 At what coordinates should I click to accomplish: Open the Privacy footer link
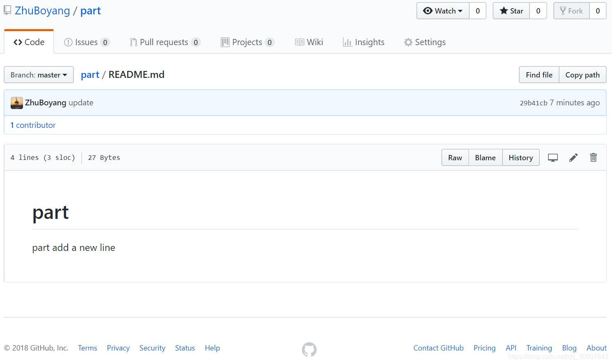pyautogui.click(x=118, y=348)
